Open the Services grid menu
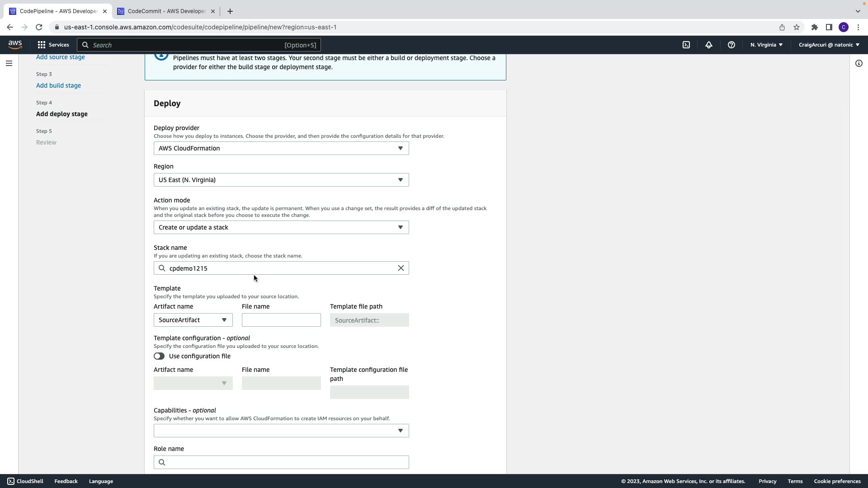The height and width of the screenshot is (488, 868). coord(53,45)
